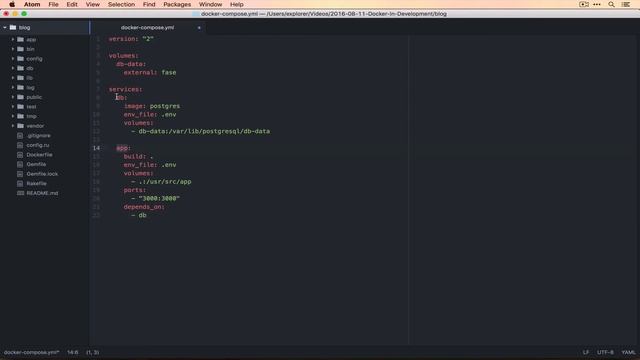Expand the bin folder arrow
Screen dimensions: 640x360
click(x=13, y=49)
